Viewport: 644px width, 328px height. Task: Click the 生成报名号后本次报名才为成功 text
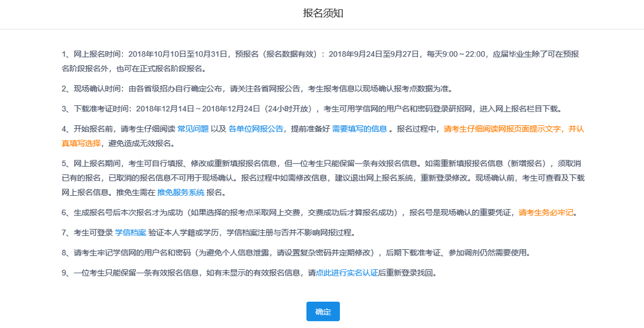[126, 212]
